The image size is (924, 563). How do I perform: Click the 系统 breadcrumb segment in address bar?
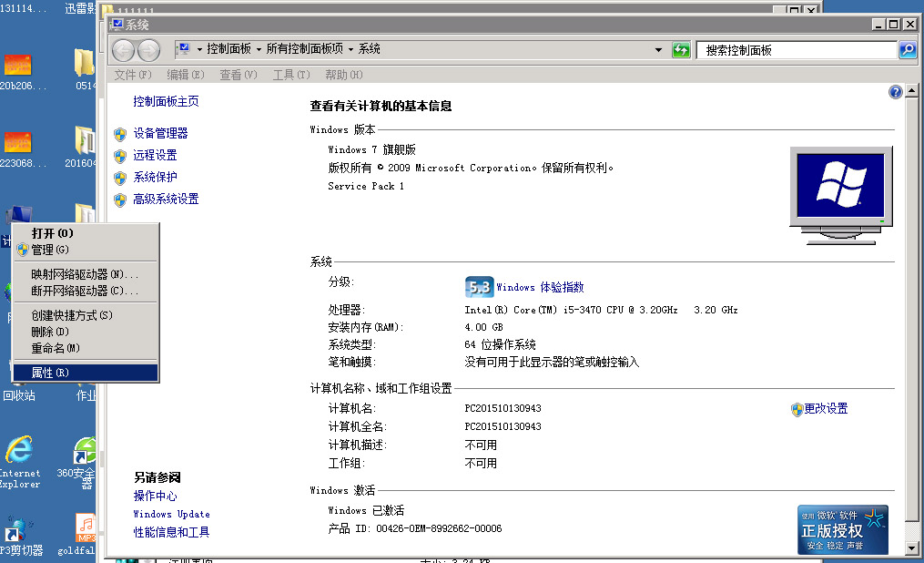click(x=369, y=49)
